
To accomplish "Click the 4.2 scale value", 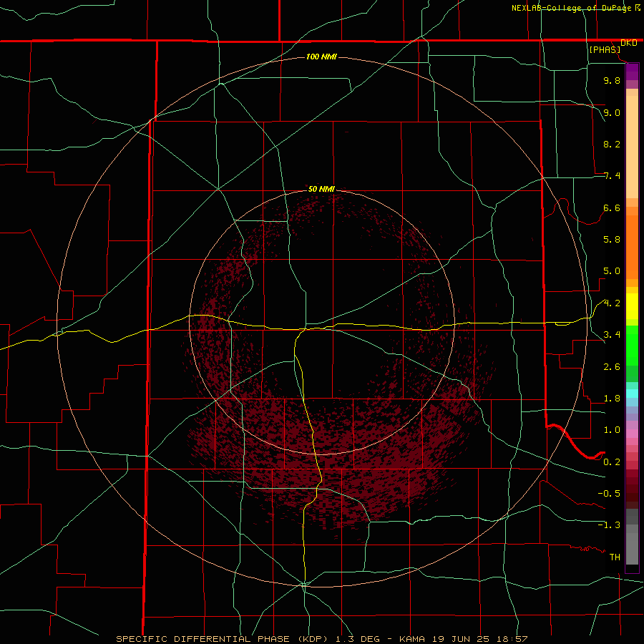I will tap(612, 303).
